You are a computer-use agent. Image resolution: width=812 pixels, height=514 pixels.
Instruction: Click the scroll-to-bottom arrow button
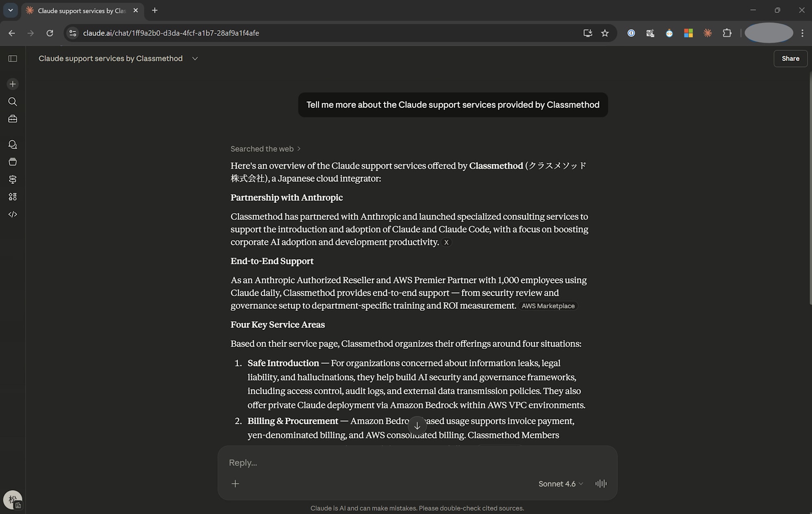click(417, 426)
